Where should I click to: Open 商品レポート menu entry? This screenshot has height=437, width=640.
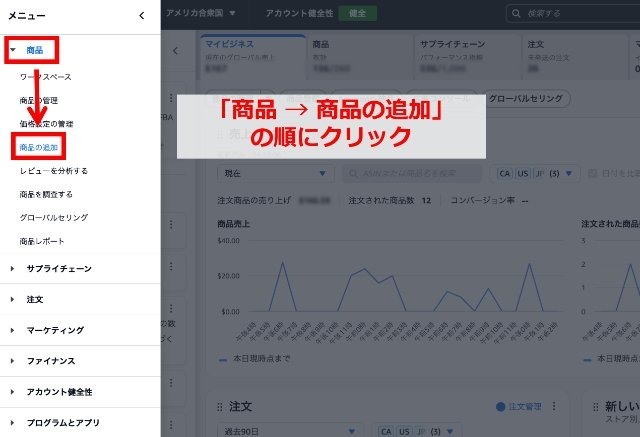[42, 241]
